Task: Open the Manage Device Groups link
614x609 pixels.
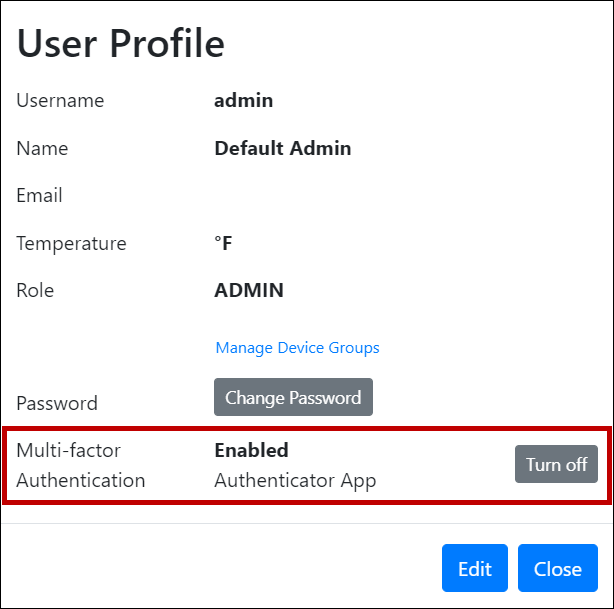Action: [x=297, y=348]
